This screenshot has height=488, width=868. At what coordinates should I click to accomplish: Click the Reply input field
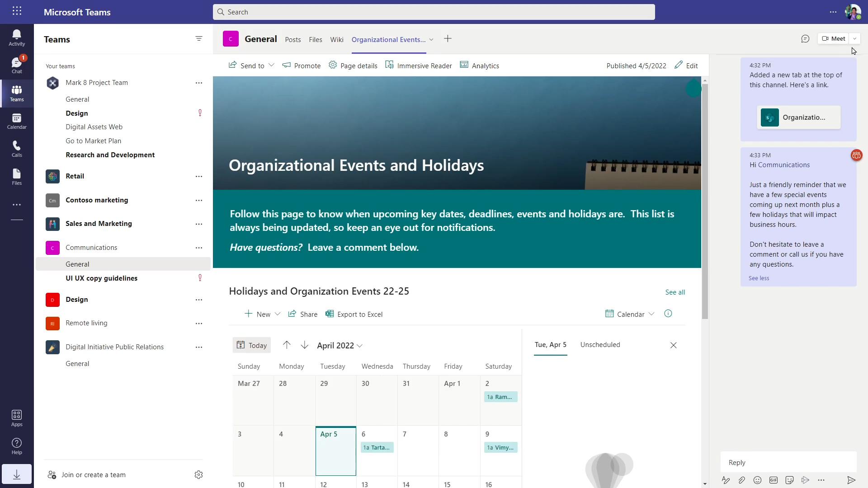coord(788,463)
